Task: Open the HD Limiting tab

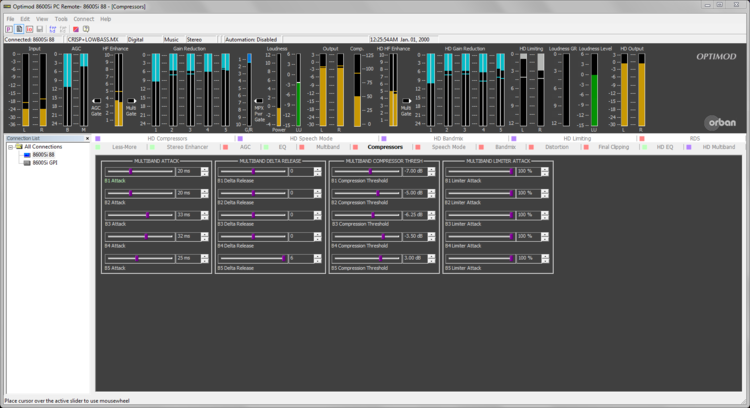Action: (x=577, y=138)
